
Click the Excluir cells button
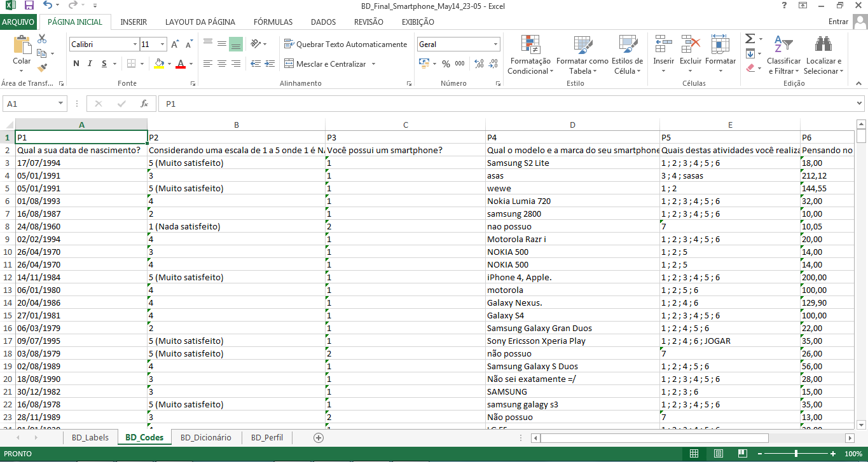click(x=691, y=55)
